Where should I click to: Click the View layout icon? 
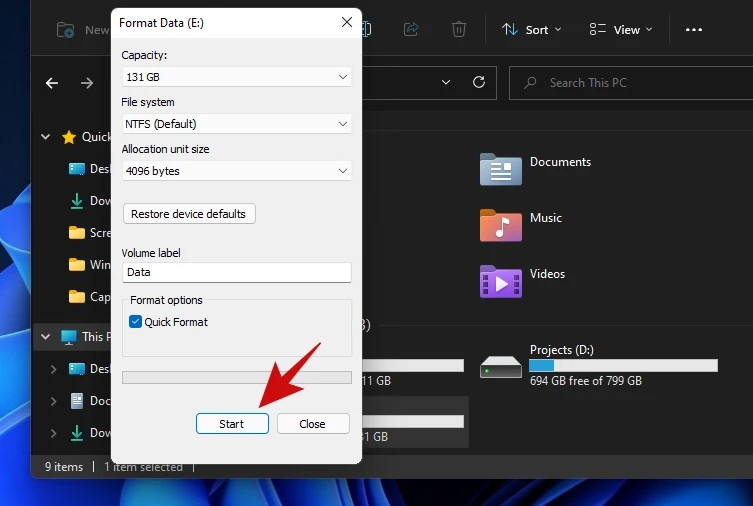click(x=597, y=30)
